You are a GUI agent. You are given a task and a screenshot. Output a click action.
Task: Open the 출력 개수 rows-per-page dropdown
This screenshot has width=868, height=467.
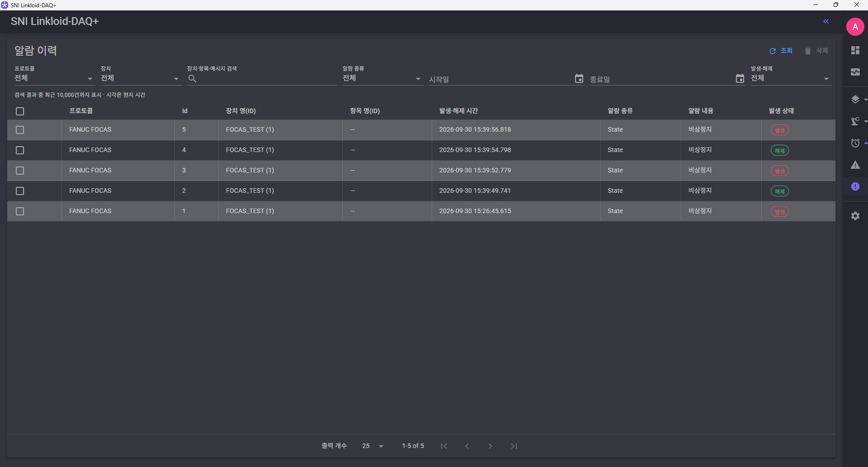[x=373, y=446]
